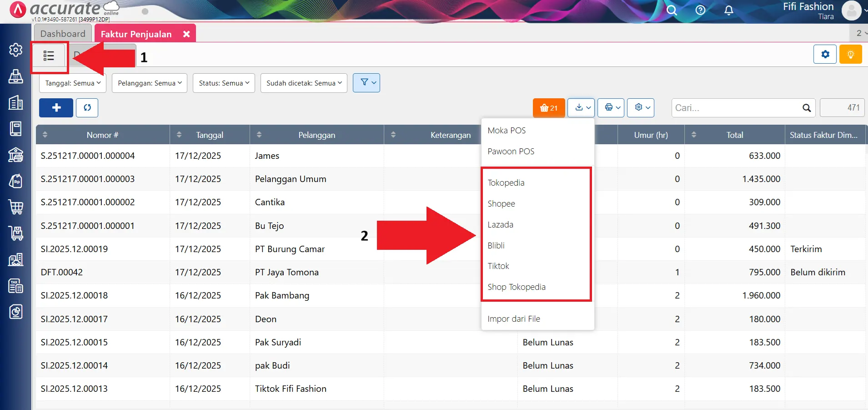Click the blue plus add invoice button
The image size is (868, 410).
pyautogui.click(x=56, y=108)
